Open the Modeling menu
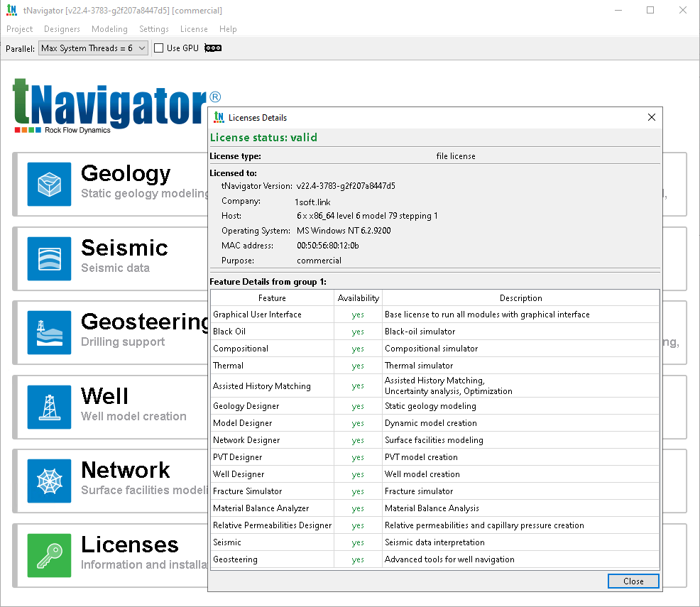Viewport: 700px width, 607px height. pos(109,29)
